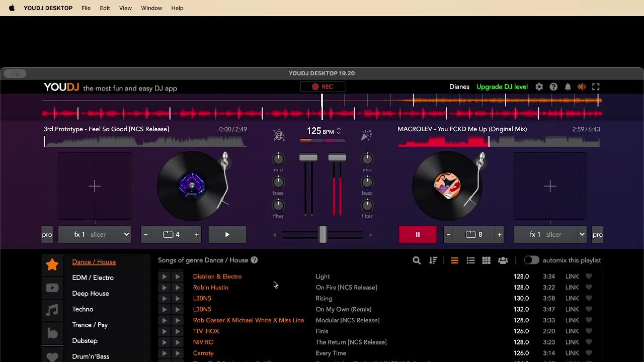Click the crossfader right arrow
The width and height of the screenshot is (644, 362).
tap(371, 235)
